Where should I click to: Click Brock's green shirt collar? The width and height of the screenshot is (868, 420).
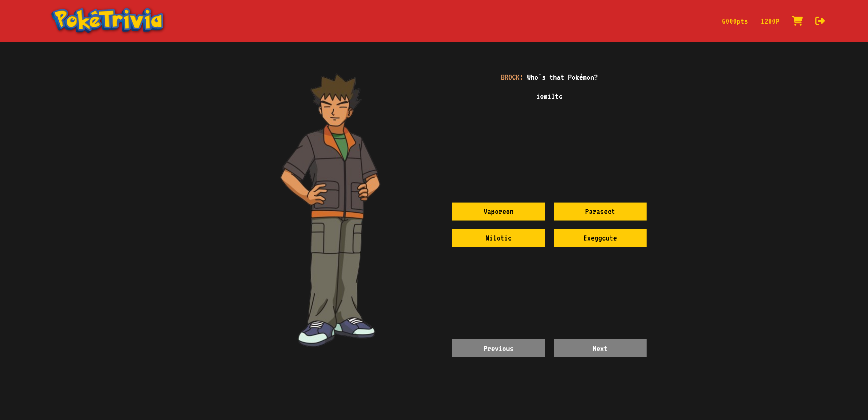coord(340,142)
